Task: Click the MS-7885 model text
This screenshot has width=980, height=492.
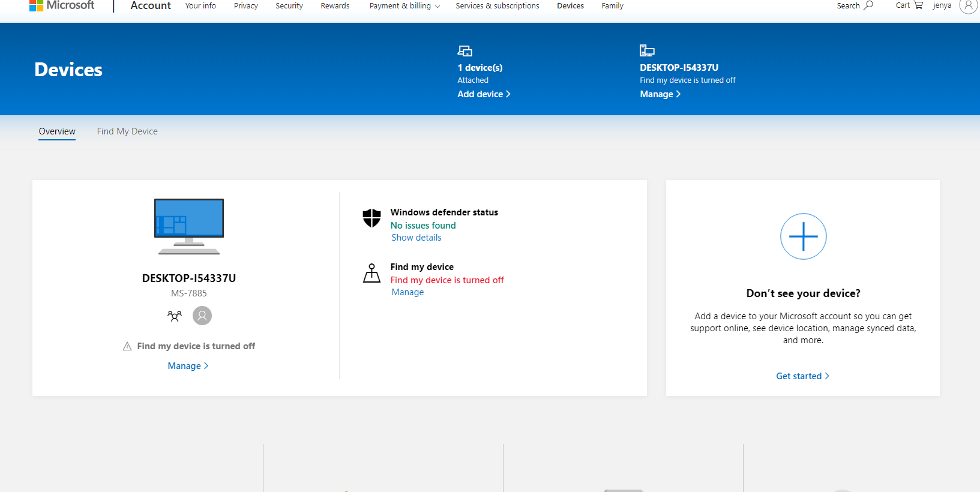Action: (189, 293)
